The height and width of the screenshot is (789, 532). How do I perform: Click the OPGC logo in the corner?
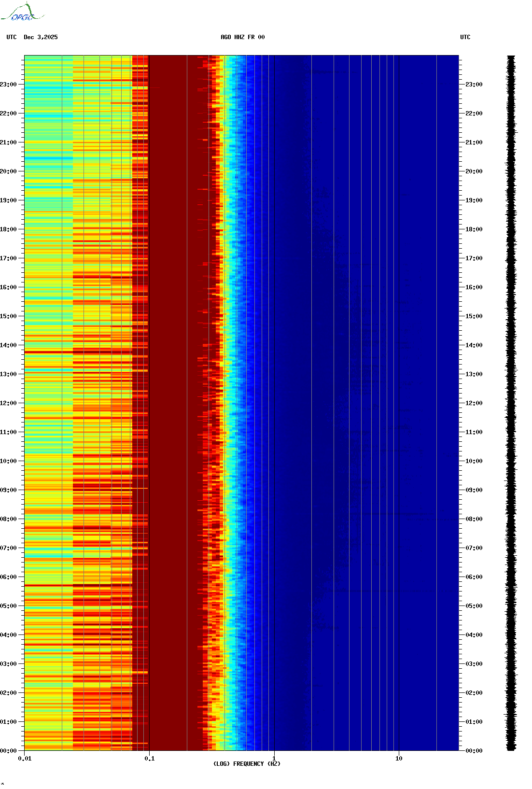22,13
